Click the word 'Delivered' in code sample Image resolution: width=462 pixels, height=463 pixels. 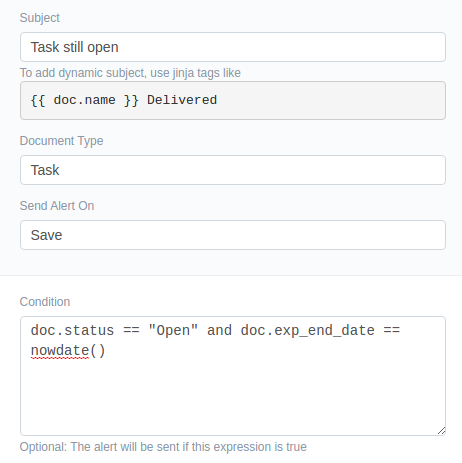[182, 100]
